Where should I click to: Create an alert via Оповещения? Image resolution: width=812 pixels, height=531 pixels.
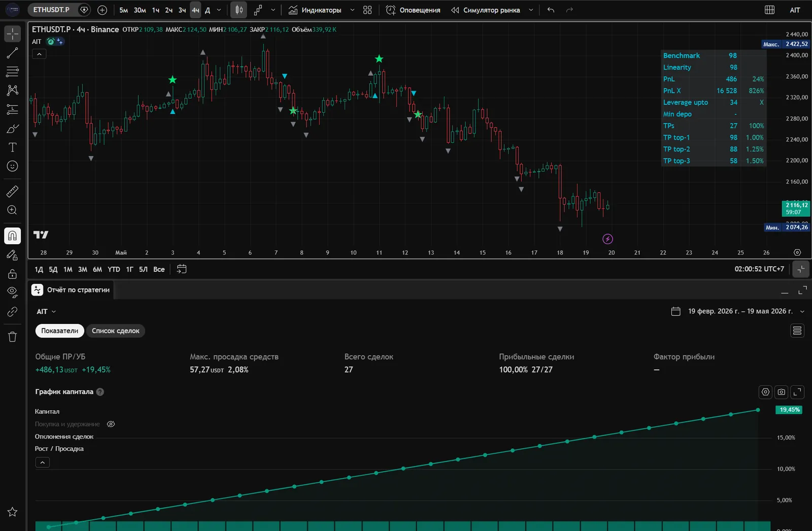click(413, 10)
